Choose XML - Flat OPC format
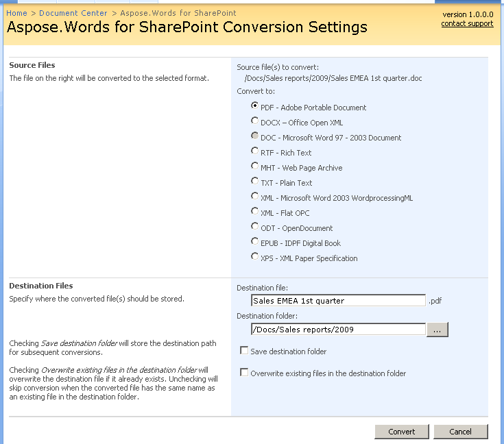The height and width of the screenshot is (444, 504). pos(255,212)
